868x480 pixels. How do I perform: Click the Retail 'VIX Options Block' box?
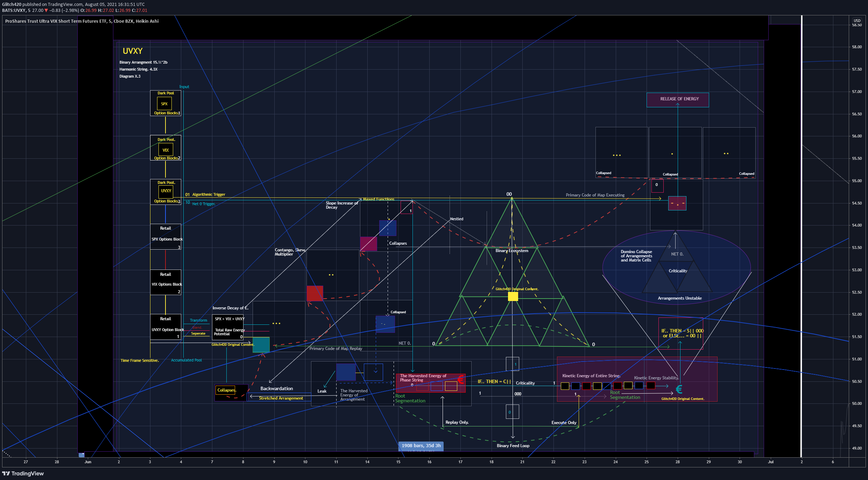click(x=165, y=282)
